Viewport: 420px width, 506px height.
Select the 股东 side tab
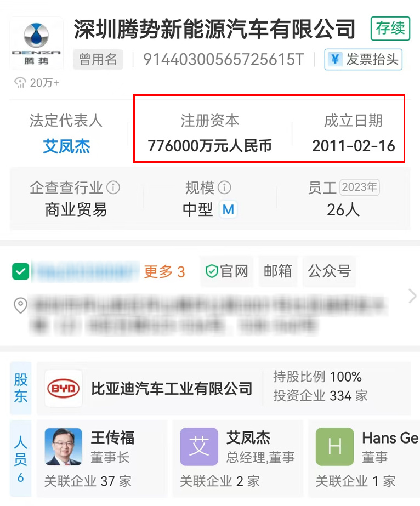[21, 388]
